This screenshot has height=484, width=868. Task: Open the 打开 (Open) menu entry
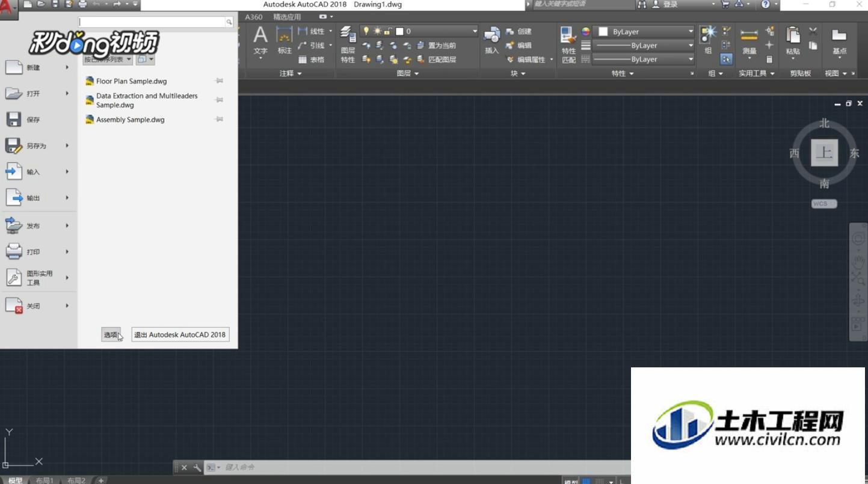click(38, 94)
